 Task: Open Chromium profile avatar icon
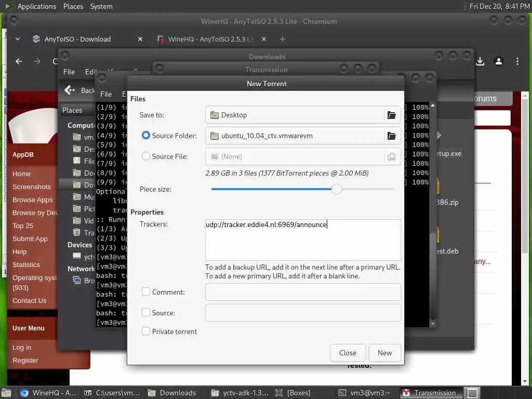point(498,61)
